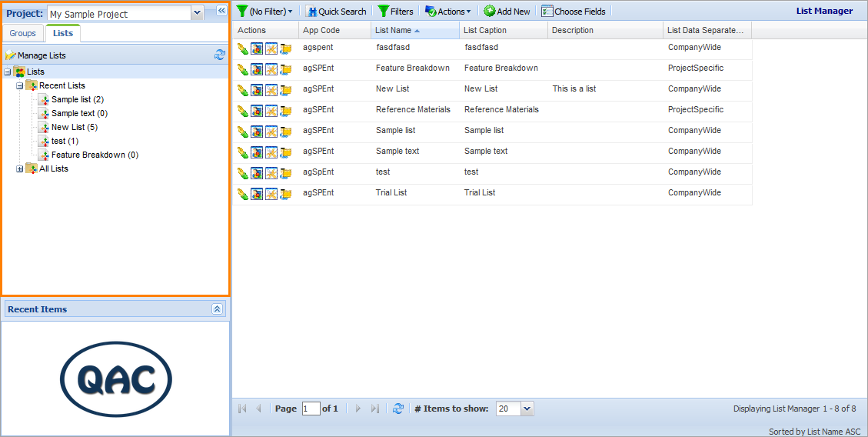Viewport: 868px width, 437px height.
Task: Select Sample list (2) in tree
Action: [x=78, y=100]
